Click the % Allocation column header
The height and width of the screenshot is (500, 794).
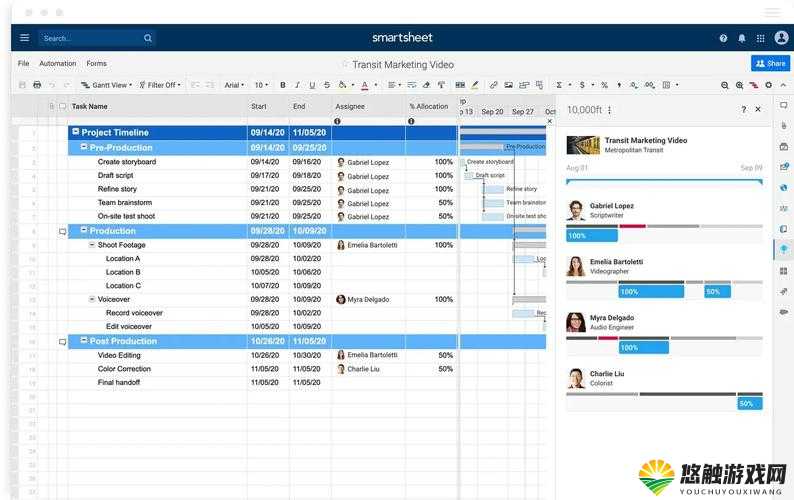coord(431,106)
